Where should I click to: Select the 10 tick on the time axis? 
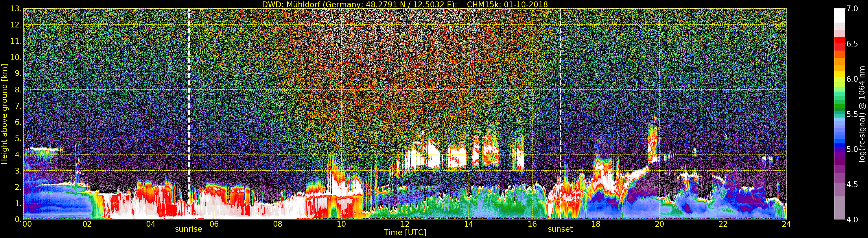[x=341, y=224]
